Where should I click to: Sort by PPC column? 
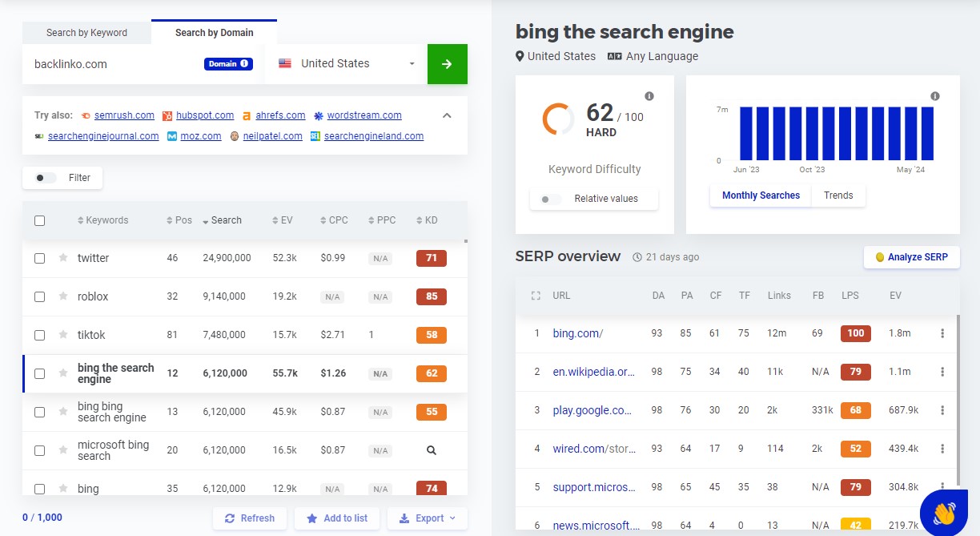382,220
